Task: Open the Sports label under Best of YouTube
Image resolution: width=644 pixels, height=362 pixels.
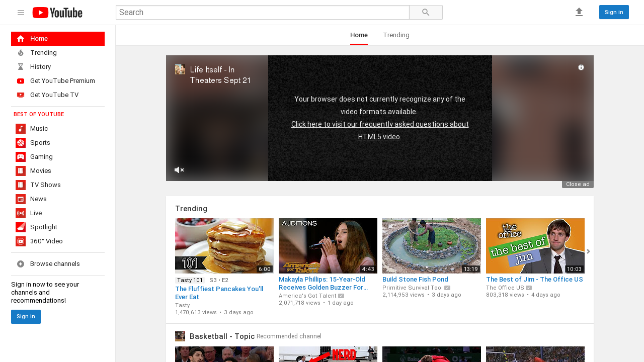Action: 40,143
